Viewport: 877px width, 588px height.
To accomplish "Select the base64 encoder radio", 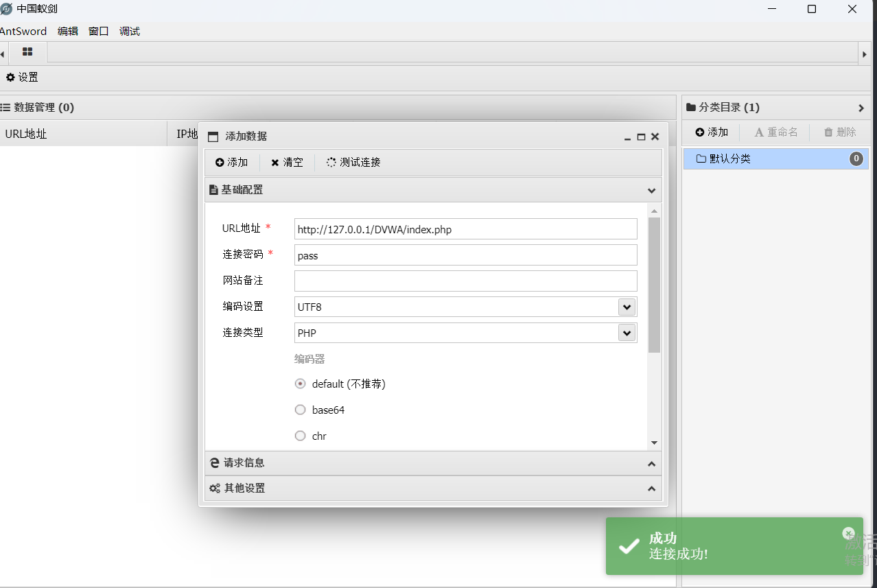I will click(300, 410).
